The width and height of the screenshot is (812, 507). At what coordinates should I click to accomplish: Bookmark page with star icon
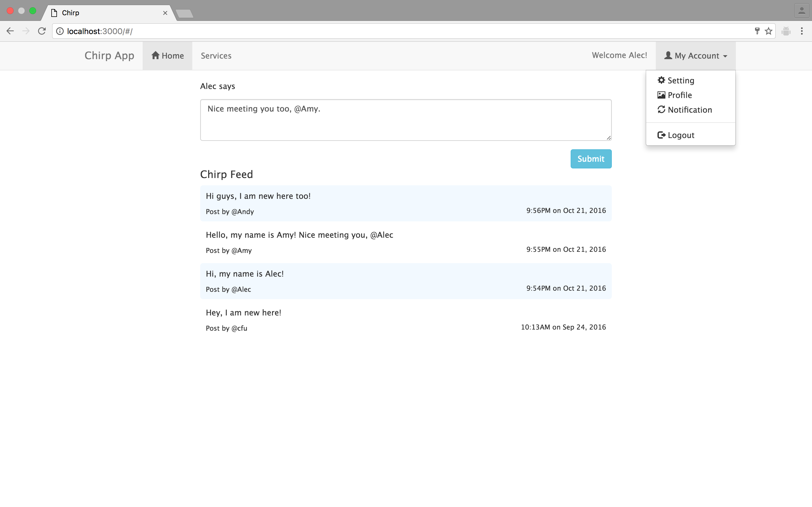tap(768, 31)
